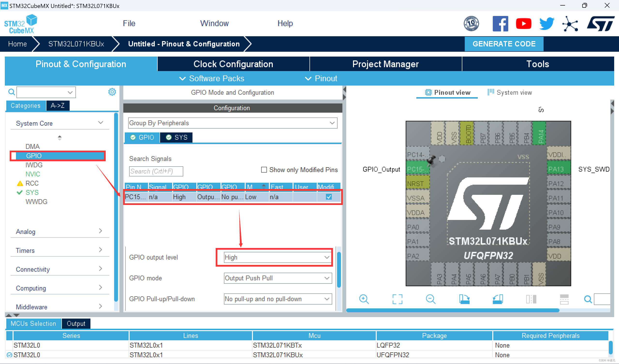The height and width of the screenshot is (364, 619).
Task: Open the YouTube icon link
Action: point(523,24)
